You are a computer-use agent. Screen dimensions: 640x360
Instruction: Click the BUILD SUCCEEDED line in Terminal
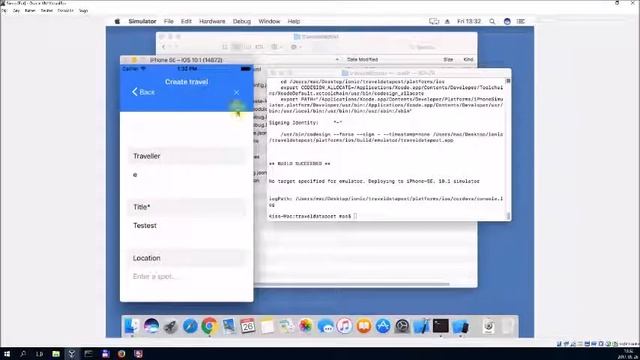click(x=300, y=164)
